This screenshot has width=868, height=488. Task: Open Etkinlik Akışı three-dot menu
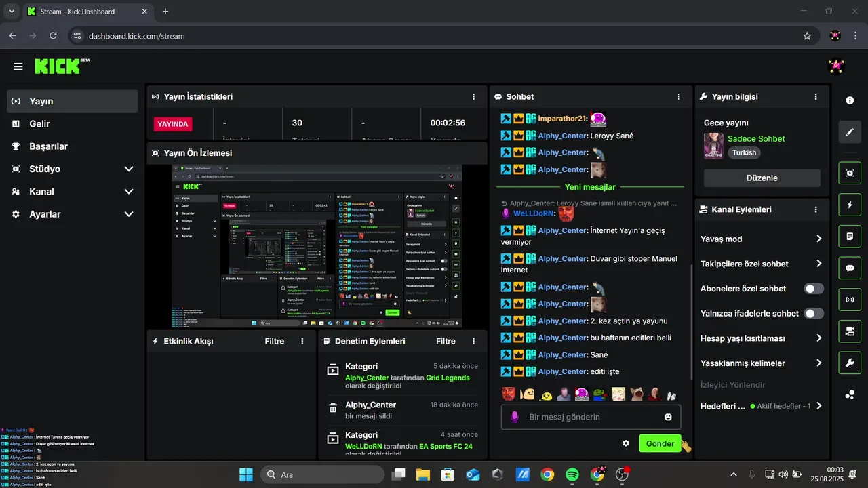(302, 341)
